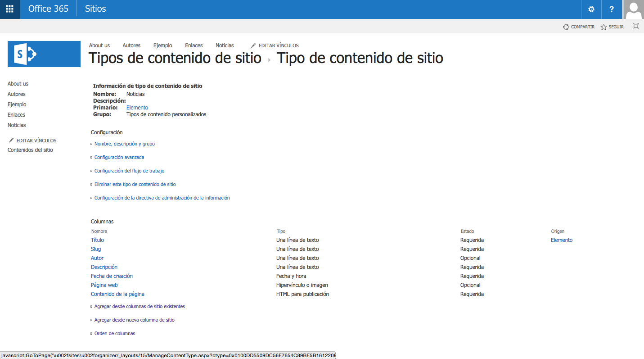Open Agregar desde columnas de sitio existentes
Screen dimensions: 644x359
[x=139, y=306]
